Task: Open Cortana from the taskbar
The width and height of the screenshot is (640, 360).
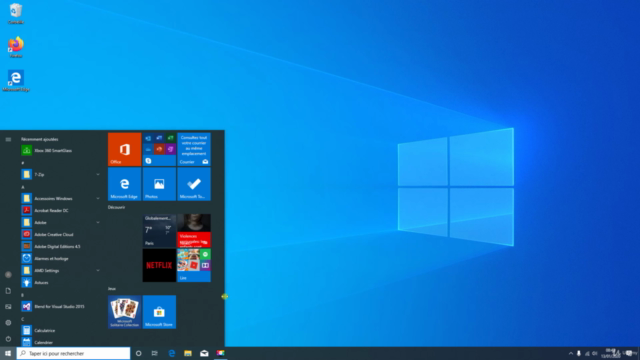Action: point(138,353)
